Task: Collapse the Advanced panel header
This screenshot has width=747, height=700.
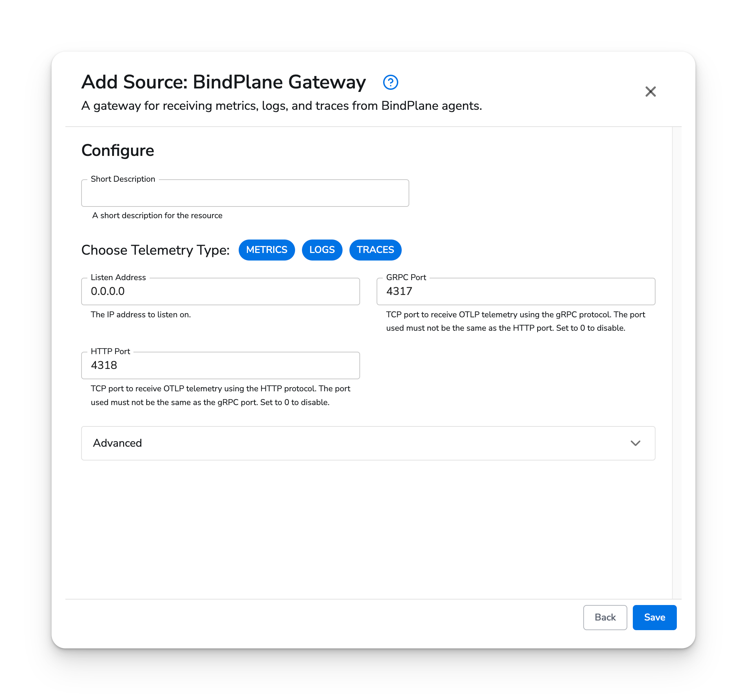Action: click(368, 443)
